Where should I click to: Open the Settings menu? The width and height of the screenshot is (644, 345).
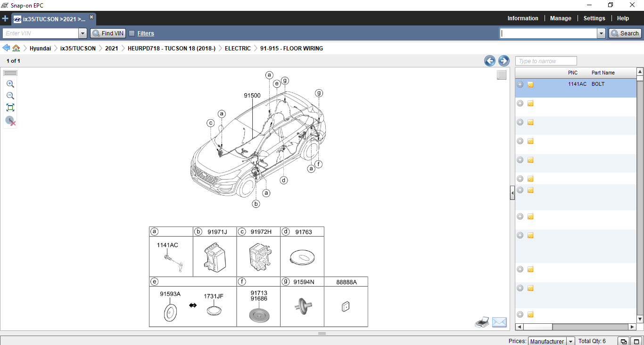(x=594, y=18)
